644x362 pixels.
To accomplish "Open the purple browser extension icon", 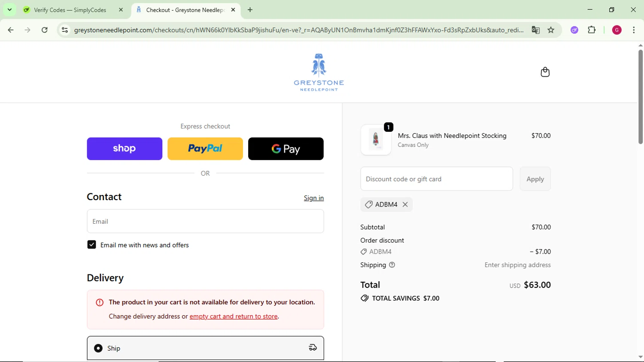I will [x=574, y=30].
